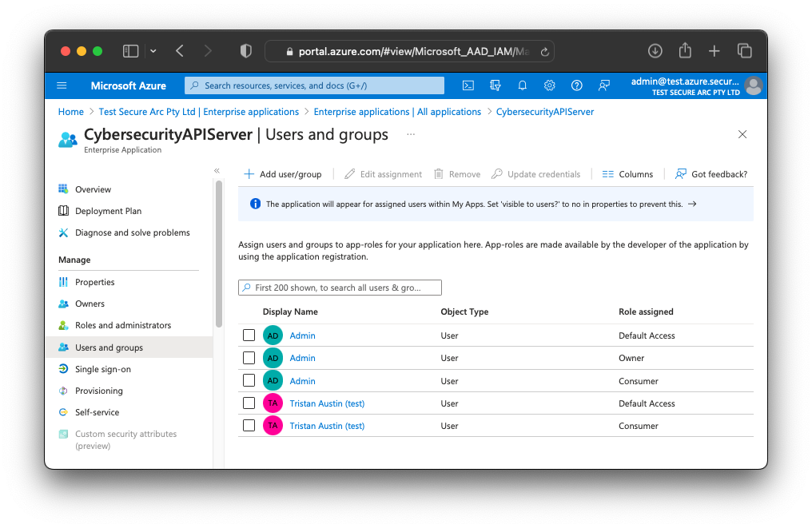This screenshot has height=528, width=812.
Task: Open the Safari downloads icon
Action: point(655,51)
